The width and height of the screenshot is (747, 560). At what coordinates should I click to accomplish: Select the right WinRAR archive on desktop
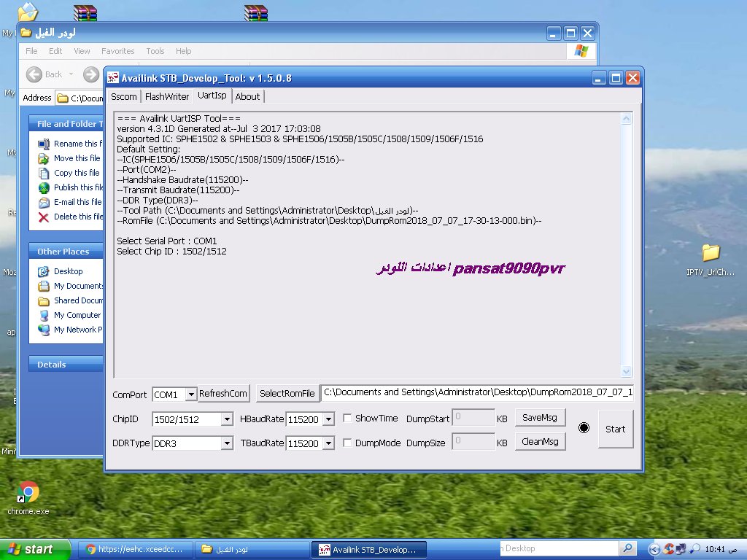(x=256, y=13)
